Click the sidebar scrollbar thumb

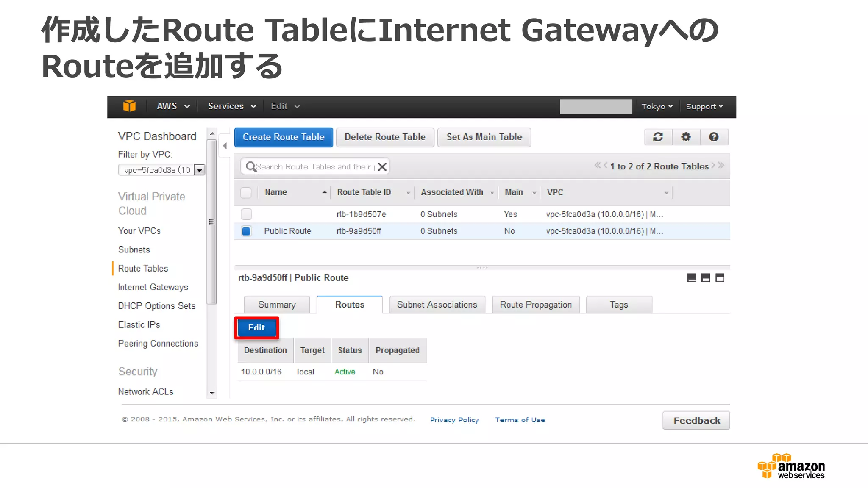[211, 222]
